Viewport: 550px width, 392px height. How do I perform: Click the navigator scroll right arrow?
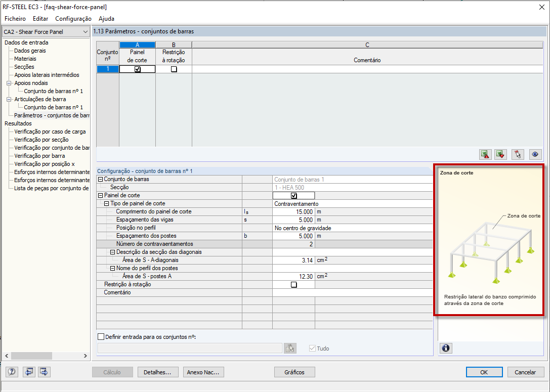(x=85, y=356)
